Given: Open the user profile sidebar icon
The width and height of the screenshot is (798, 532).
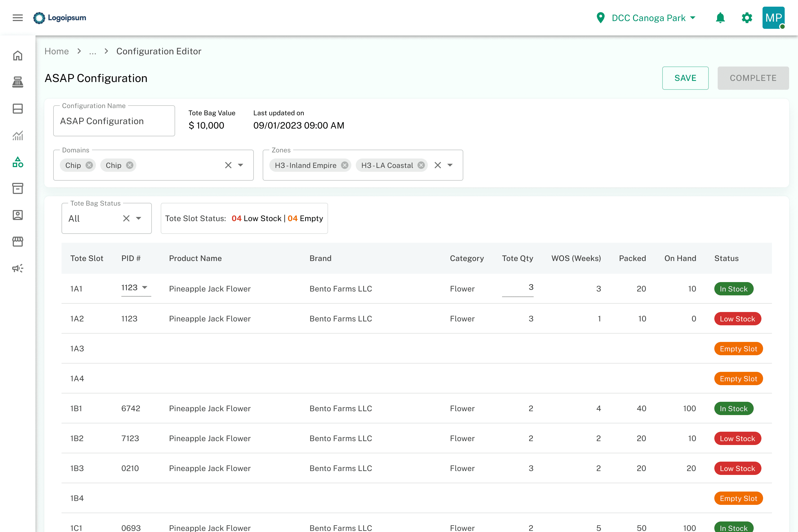Looking at the screenshot, I should tap(18, 215).
